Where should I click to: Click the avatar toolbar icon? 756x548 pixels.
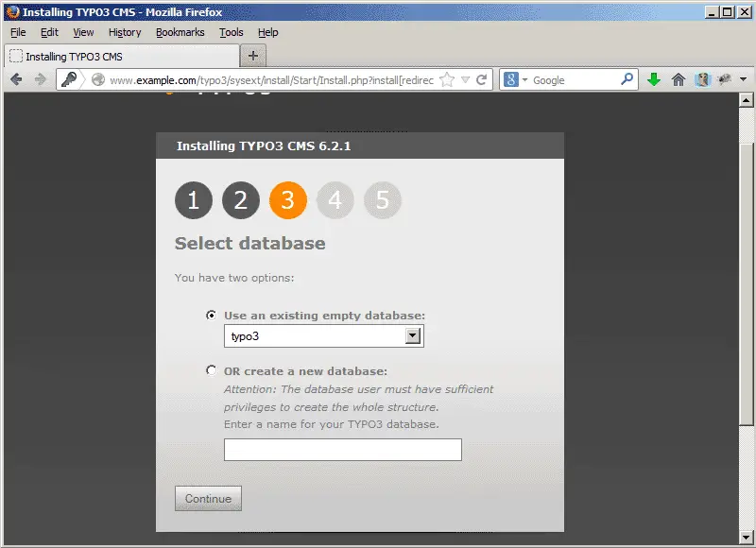[702, 79]
